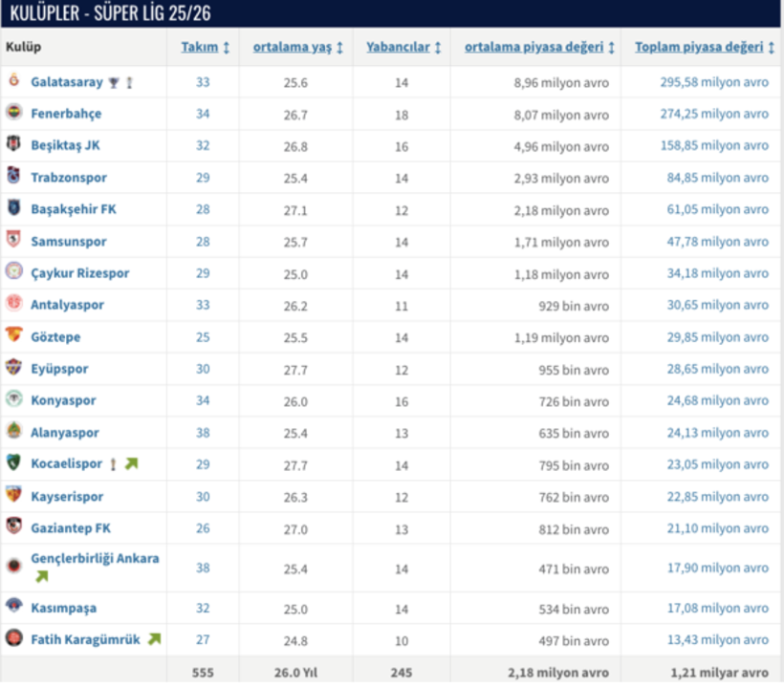The height and width of the screenshot is (686, 784).
Task: Open the Çaykur Rizespor club link
Action: click(x=80, y=273)
